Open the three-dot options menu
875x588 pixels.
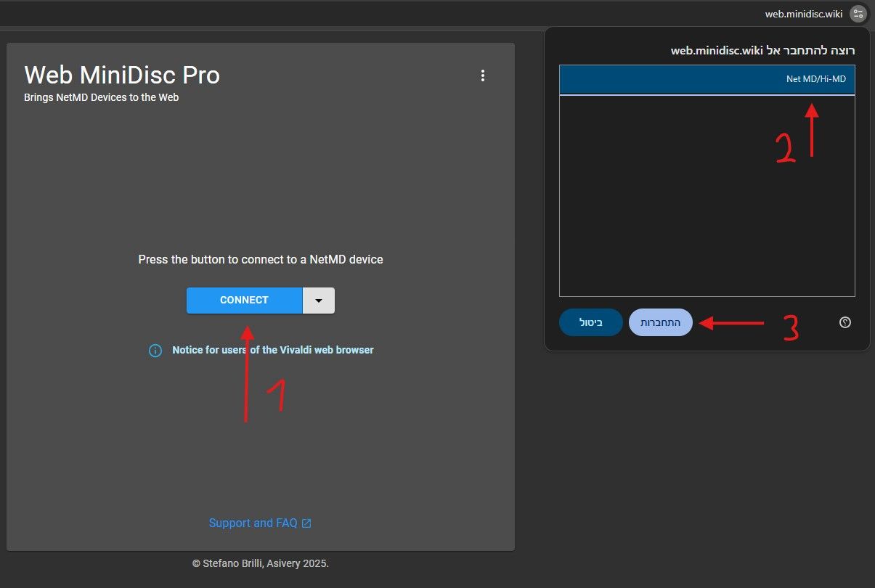coord(483,75)
